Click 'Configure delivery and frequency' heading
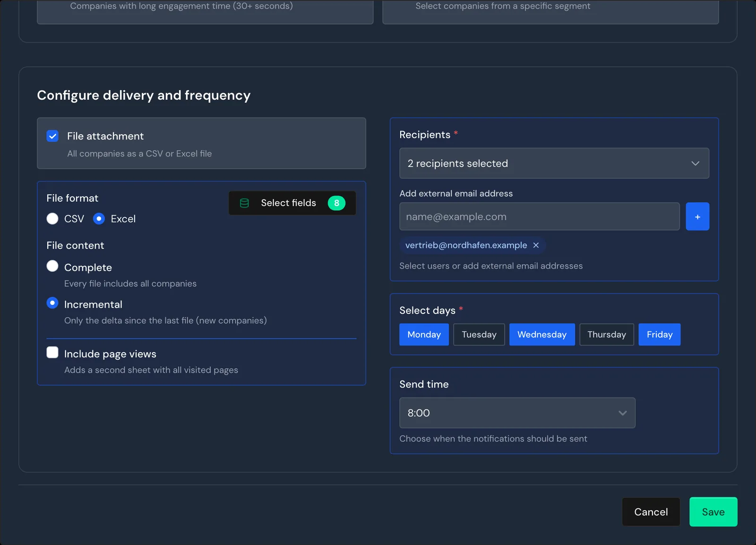 (144, 95)
